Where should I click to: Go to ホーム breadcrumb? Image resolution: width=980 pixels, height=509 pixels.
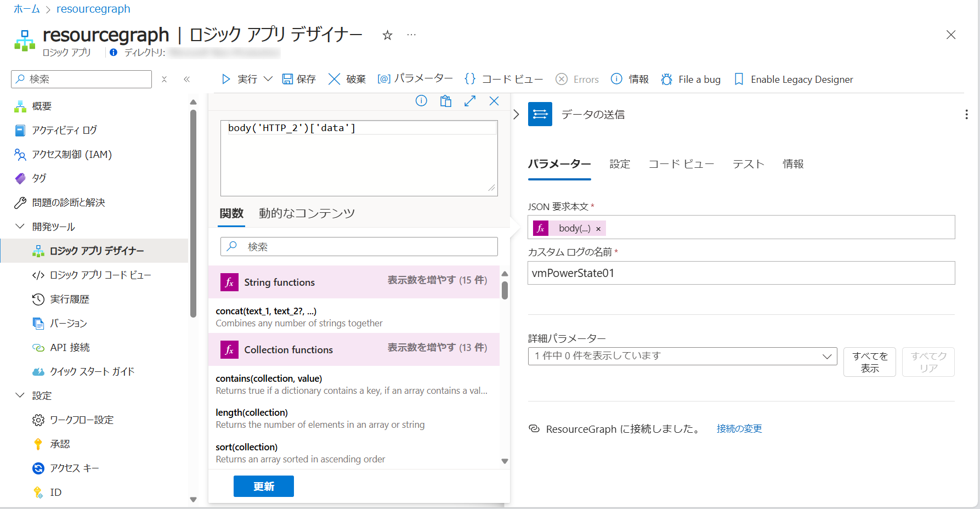click(26, 9)
